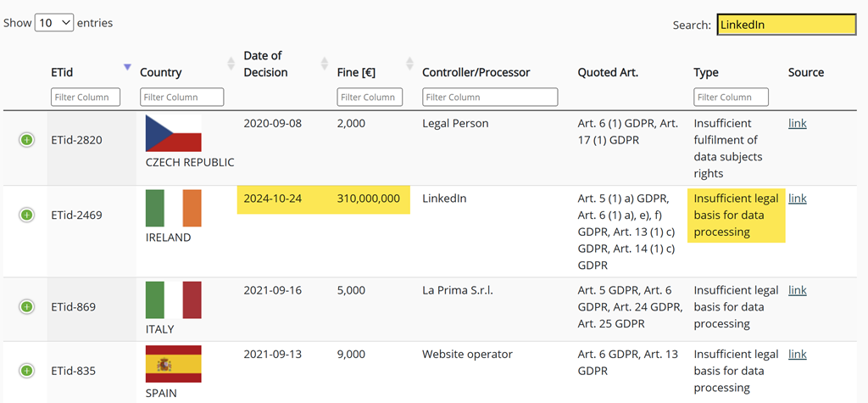
Task: Expand row details for ETid-2820
Action: [x=26, y=140]
